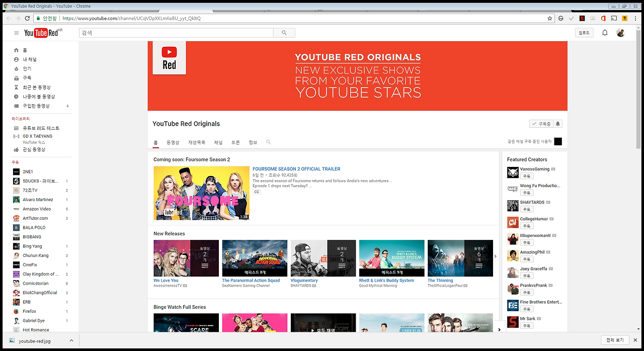This screenshot has height=351, width=644.
Task: Click the Upload (업로드) button
Action: pos(584,33)
